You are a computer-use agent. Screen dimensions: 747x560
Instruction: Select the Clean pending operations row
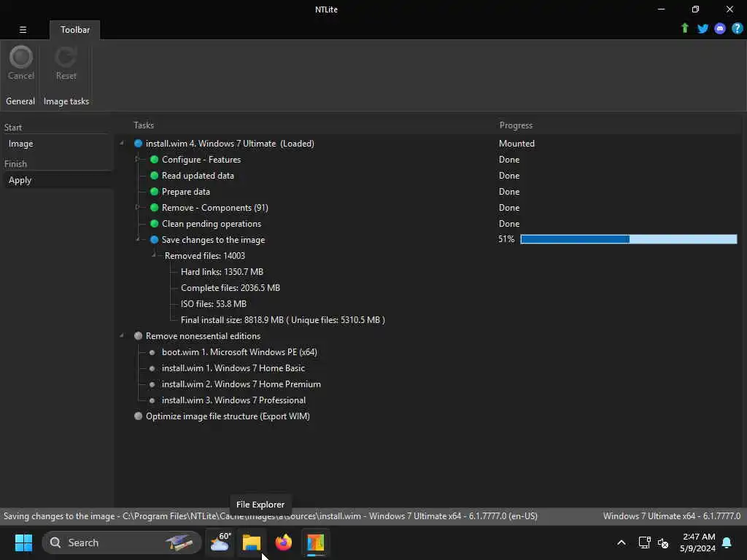pos(212,223)
